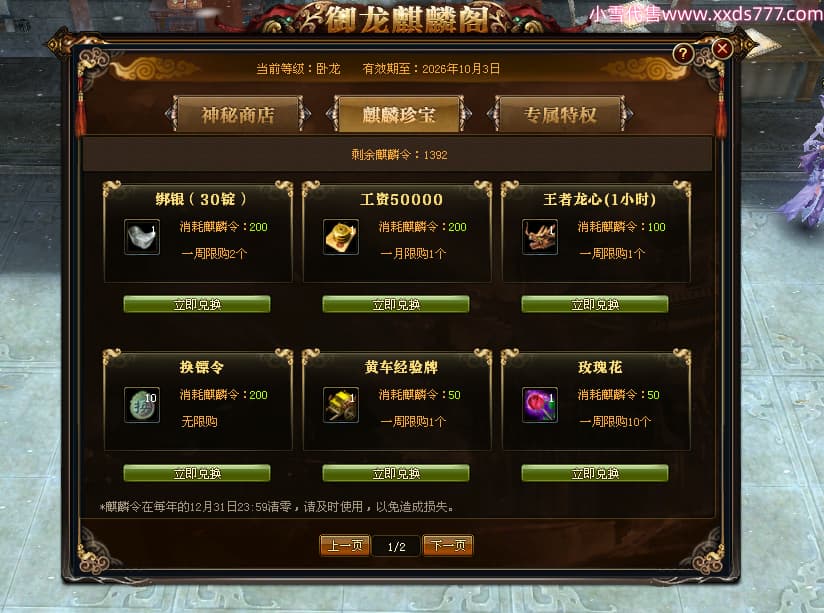Click 立即兑换 under 玫瑰花
The height and width of the screenshot is (613, 824).
pos(595,473)
